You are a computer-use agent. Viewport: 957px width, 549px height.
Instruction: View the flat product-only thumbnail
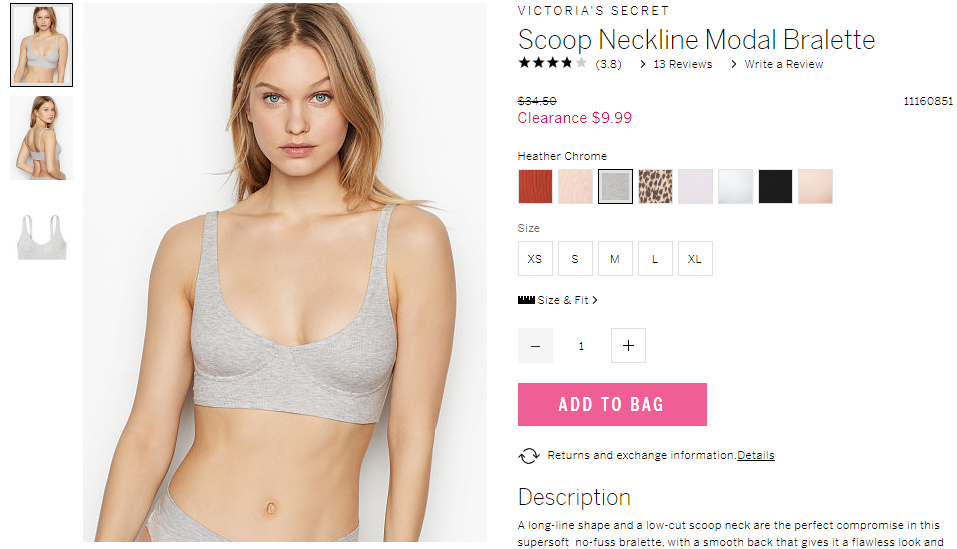pyautogui.click(x=42, y=237)
